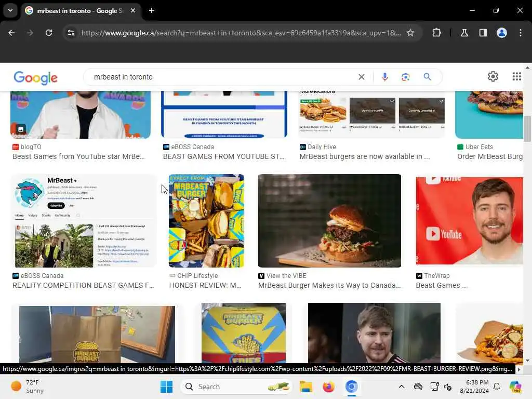The height and width of the screenshot is (399, 532).
Task: Click the address bar URL
Action: coord(241,33)
